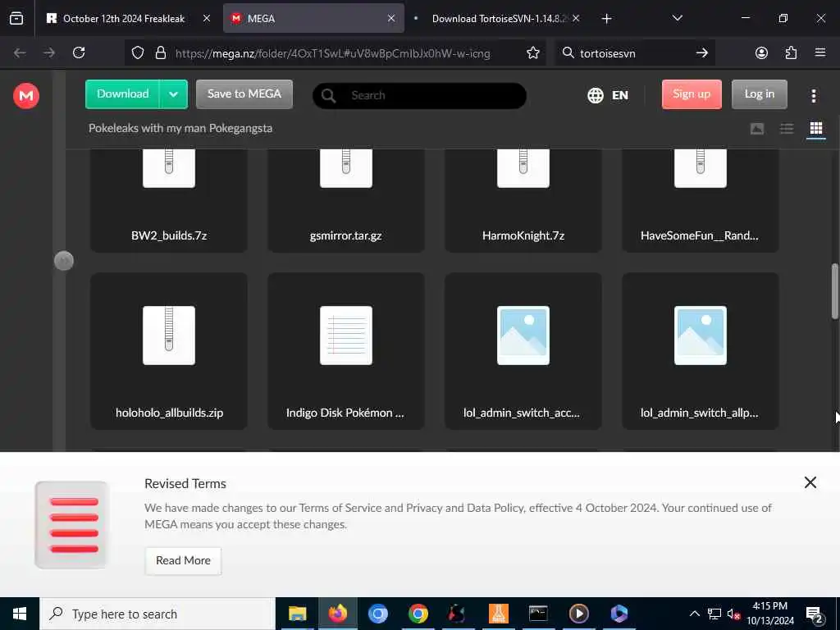840x630 pixels.
Task: Click Indigo Disk Pokémon text document icon
Action: [x=346, y=336]
